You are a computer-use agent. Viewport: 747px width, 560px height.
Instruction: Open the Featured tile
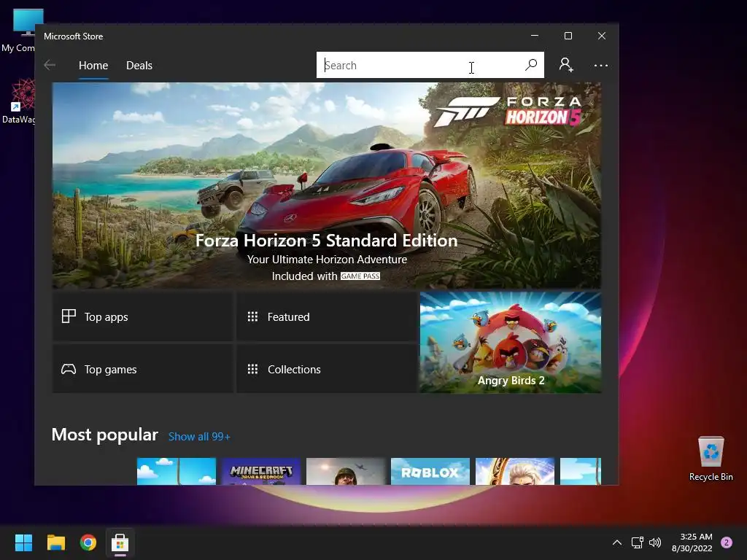[x=327, y=316]
